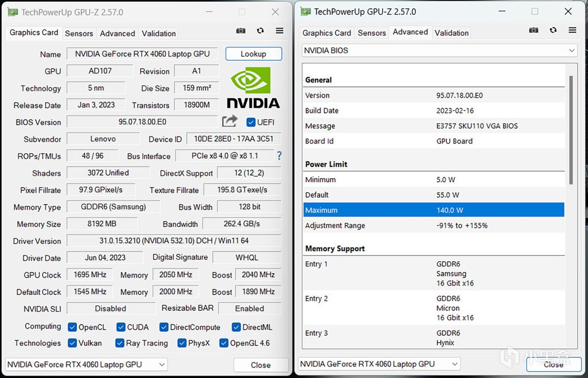This screenshot has width=588, height=378.
Task: Select the Graphics Card tab in the left window
Action: tap(34, 33)
